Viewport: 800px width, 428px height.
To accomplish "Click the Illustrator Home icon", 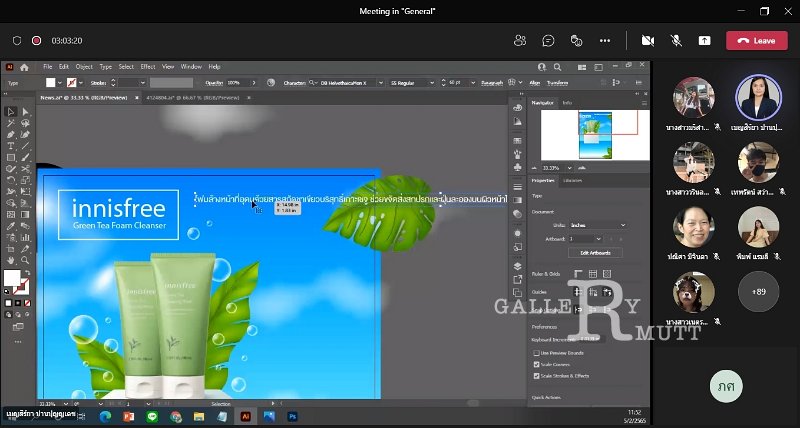I will (24, 67).
